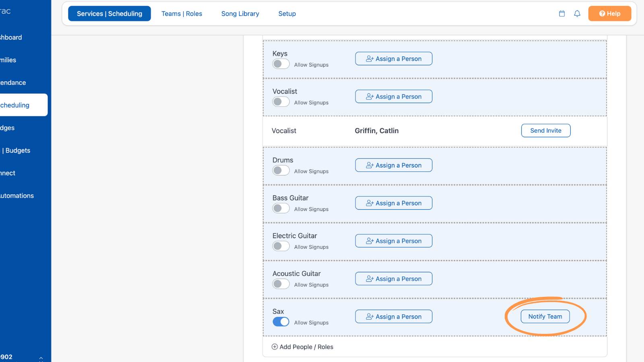Assign a person to Bass Guitar
Image resolution: width=644 pixels, height=362 pixels.
coord(394,203)
